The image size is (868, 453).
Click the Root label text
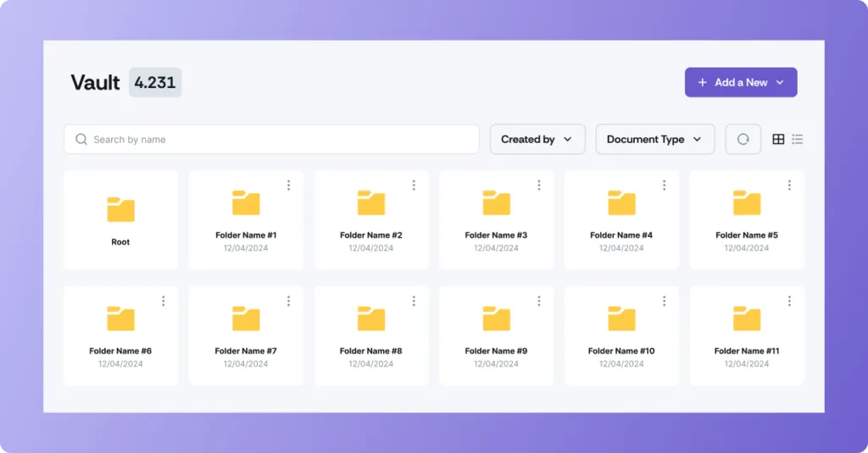pyautogui.click(x=120, y=241)
